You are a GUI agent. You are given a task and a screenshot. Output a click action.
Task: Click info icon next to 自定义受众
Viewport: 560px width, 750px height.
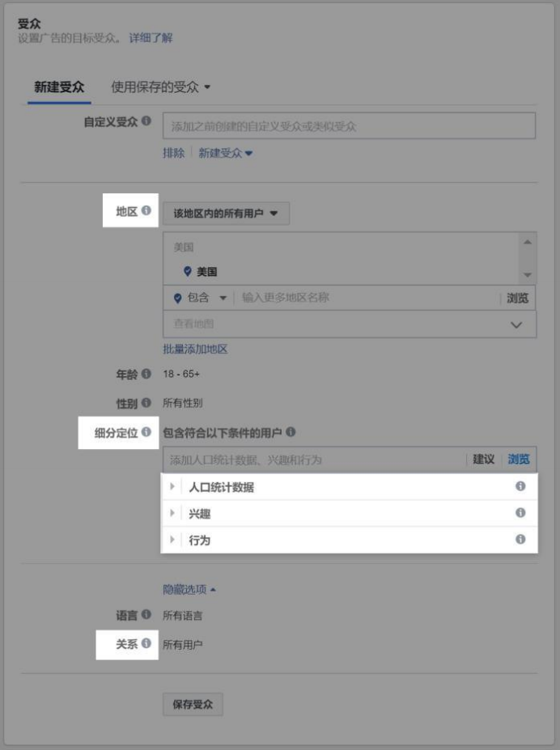coord(146,121)
